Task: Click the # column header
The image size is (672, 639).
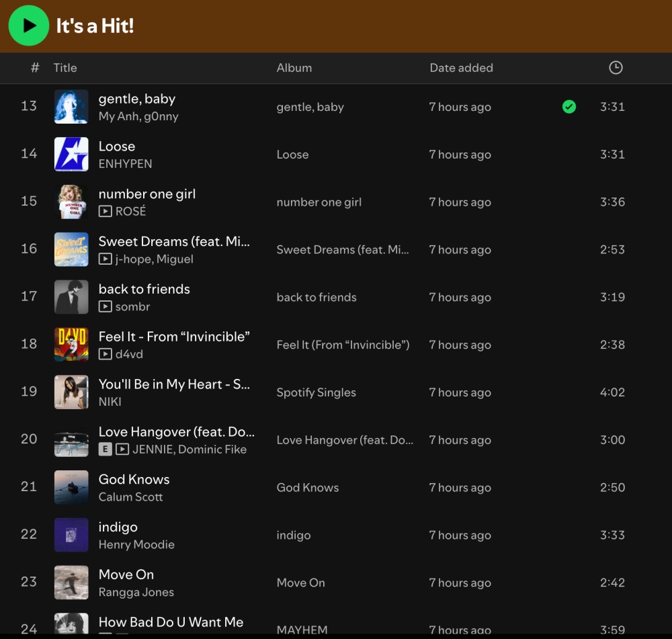Action: coord(35,68)
